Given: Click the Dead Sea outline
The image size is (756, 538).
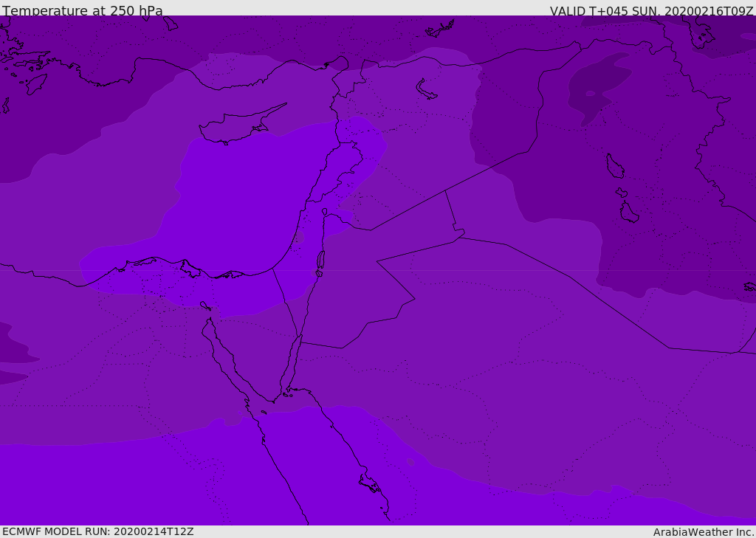Looking at the screenshot, I should click(x=320, y=261).
